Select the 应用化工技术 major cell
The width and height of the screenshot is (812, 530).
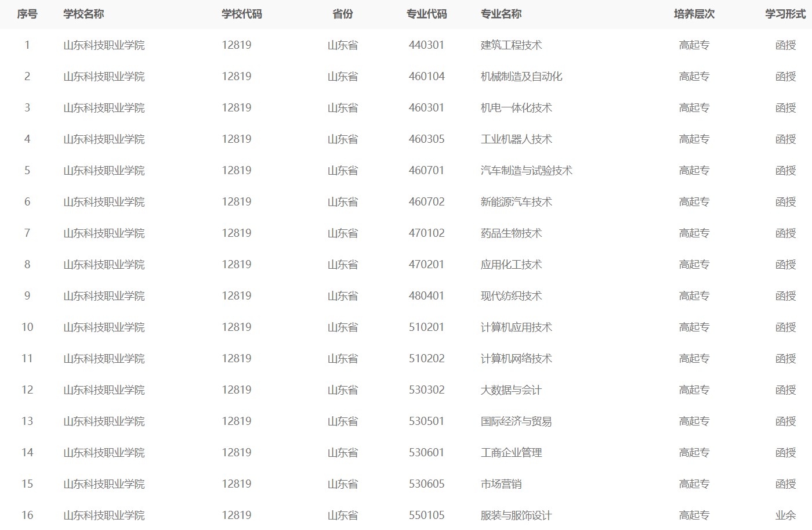(x=512, y=265)
